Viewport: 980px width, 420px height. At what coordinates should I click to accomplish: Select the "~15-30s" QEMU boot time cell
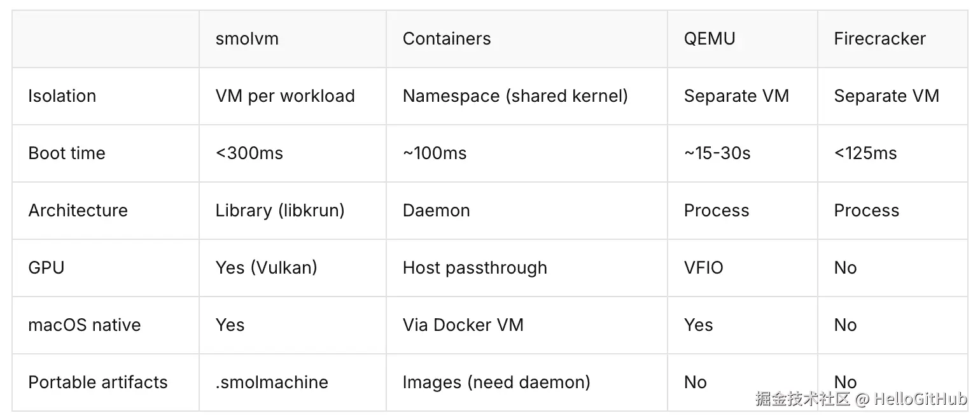(x=717, y=153)
